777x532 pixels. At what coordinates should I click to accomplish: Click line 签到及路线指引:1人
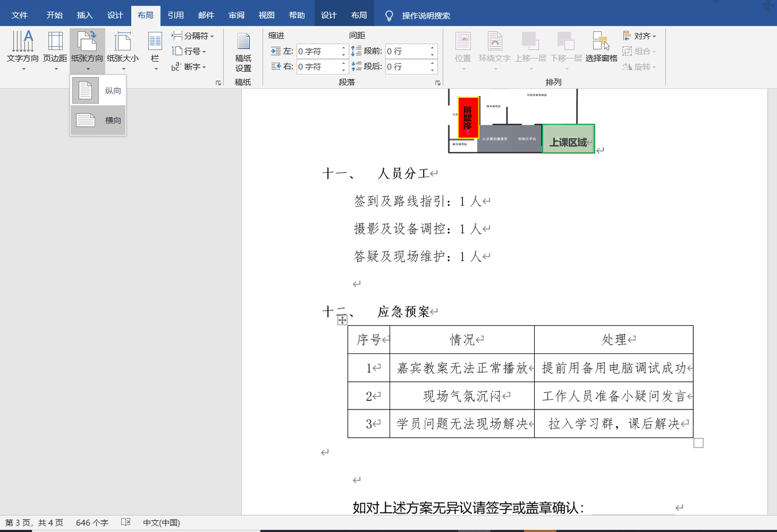coord(417,201)
